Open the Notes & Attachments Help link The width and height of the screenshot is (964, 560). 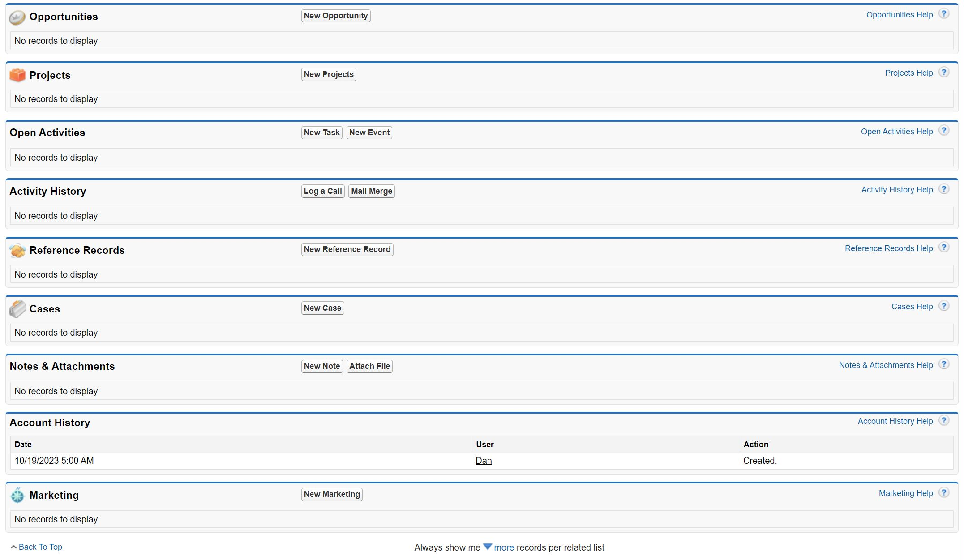[886, 365]
